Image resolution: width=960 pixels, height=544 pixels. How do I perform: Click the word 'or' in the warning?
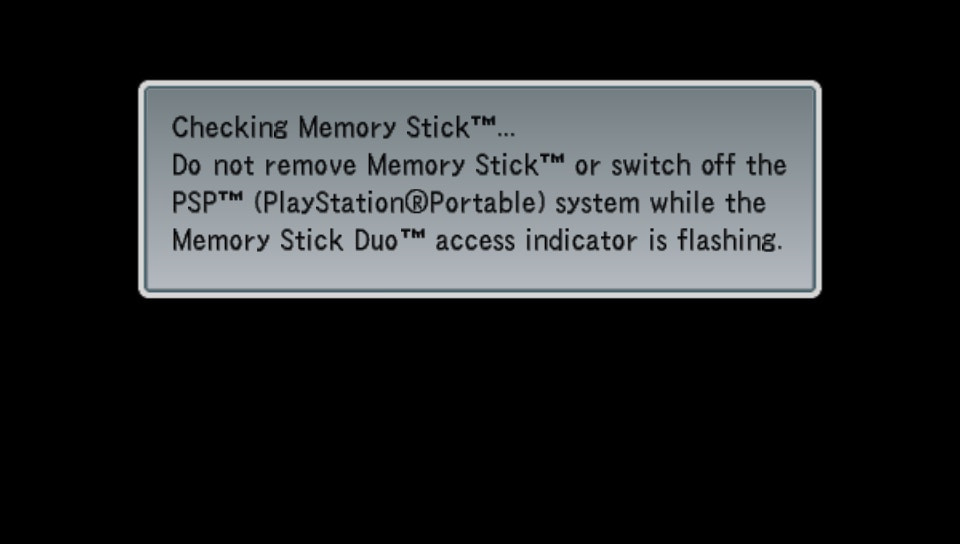coord(587,168)
